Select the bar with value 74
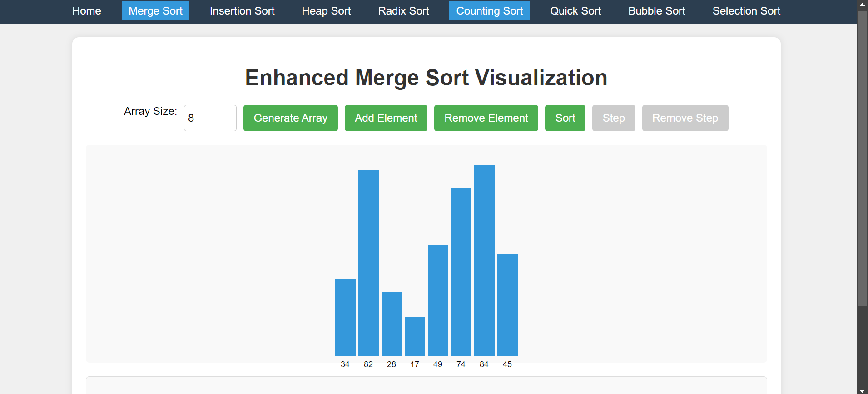The height and width of the screenshot is (394, 868). point(461,272)
